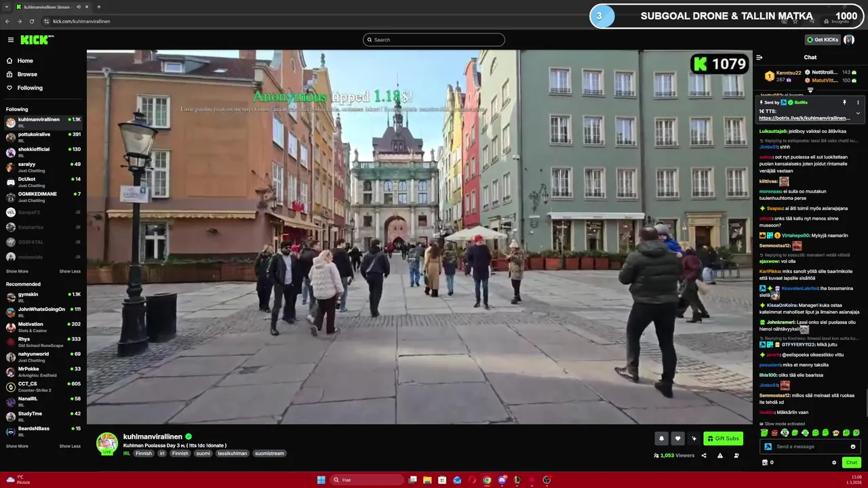Open shokkiofficial channel in sidebar
Screen dimensions: 868x488
coord(43,152)
